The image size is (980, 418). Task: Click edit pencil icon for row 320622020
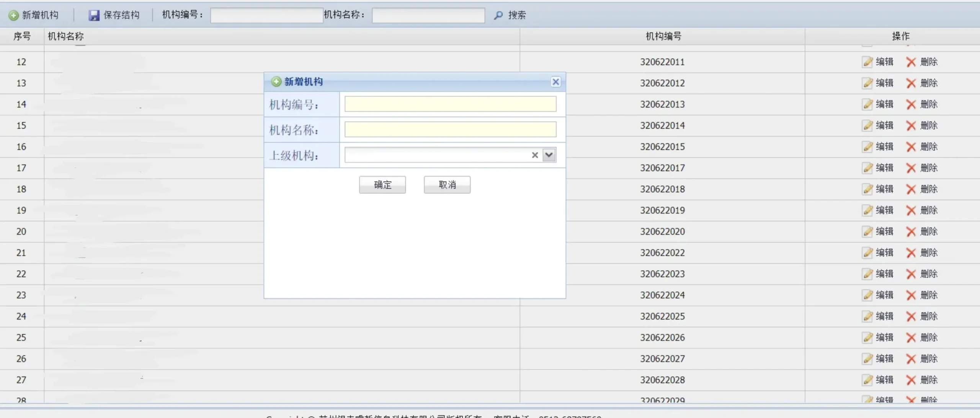pyautogui.click(x=867, y=232)
